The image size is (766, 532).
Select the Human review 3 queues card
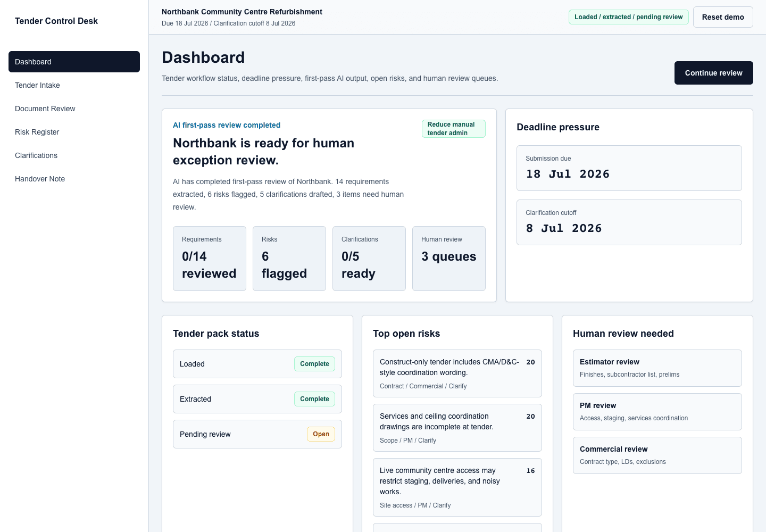click(x=449, y=259)
